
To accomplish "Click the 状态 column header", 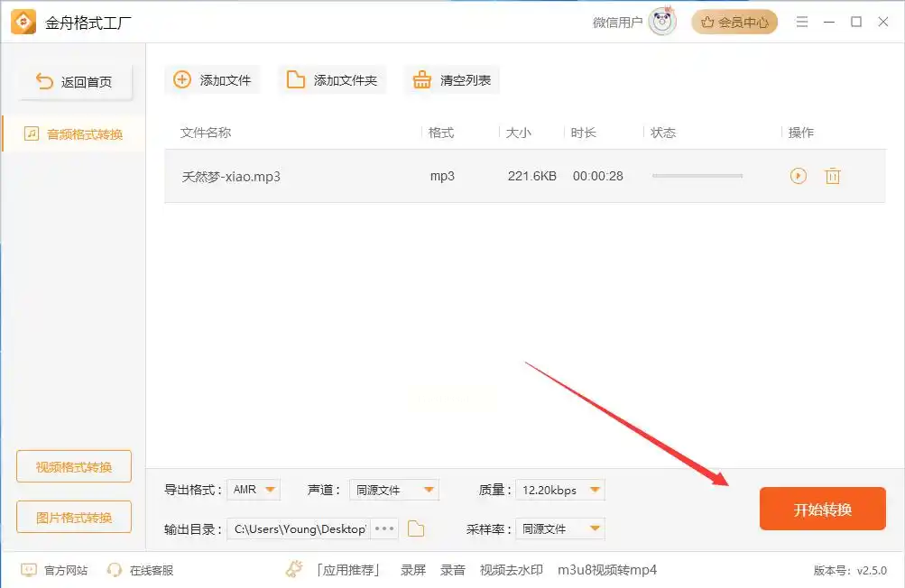I will click(663, 133).
